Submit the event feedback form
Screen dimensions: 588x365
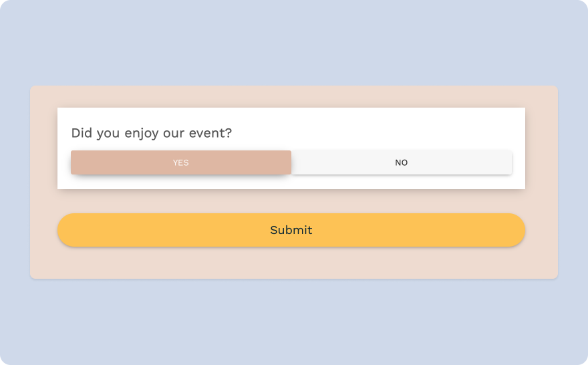pos(291,230)
